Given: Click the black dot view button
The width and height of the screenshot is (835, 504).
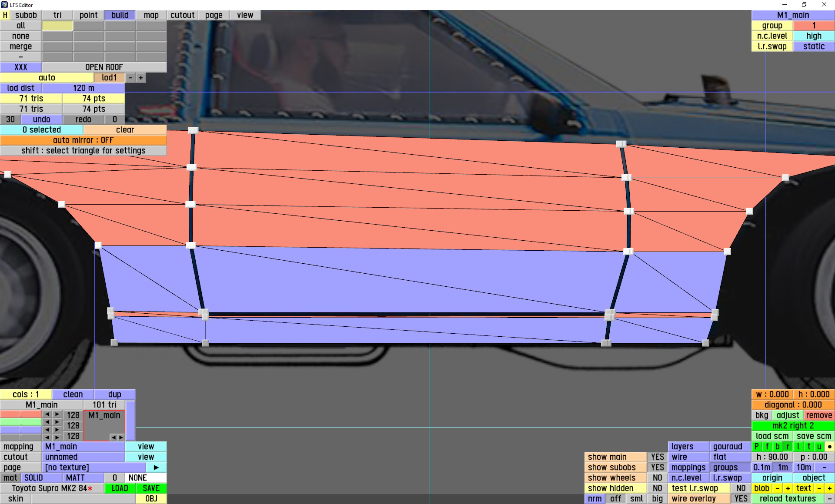Looking at the screenshot, I should pyautogui.click(x=829, y=446).
